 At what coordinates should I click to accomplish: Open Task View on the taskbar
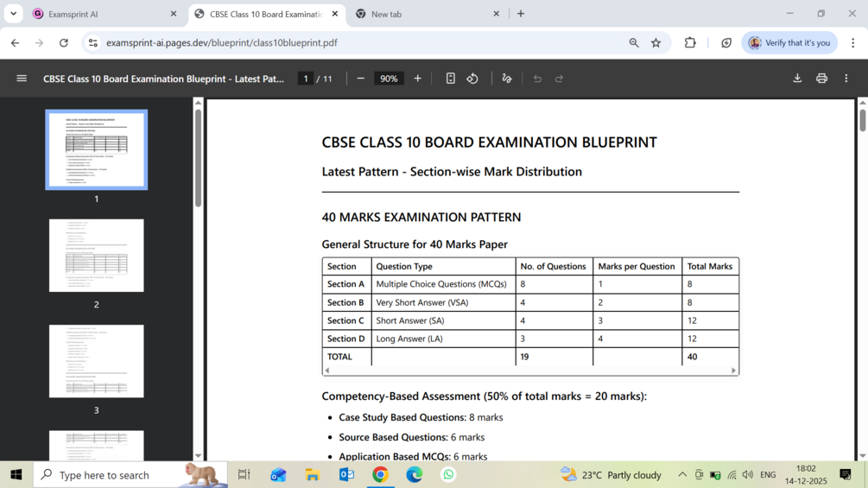(x=244, y=475)
